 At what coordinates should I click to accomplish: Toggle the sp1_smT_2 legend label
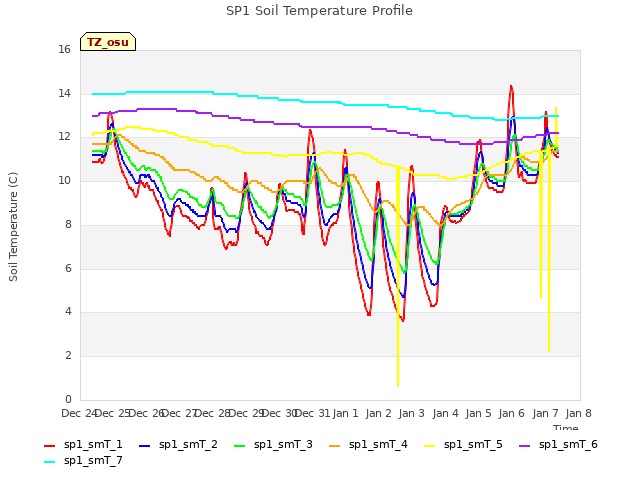coord(188,444)
